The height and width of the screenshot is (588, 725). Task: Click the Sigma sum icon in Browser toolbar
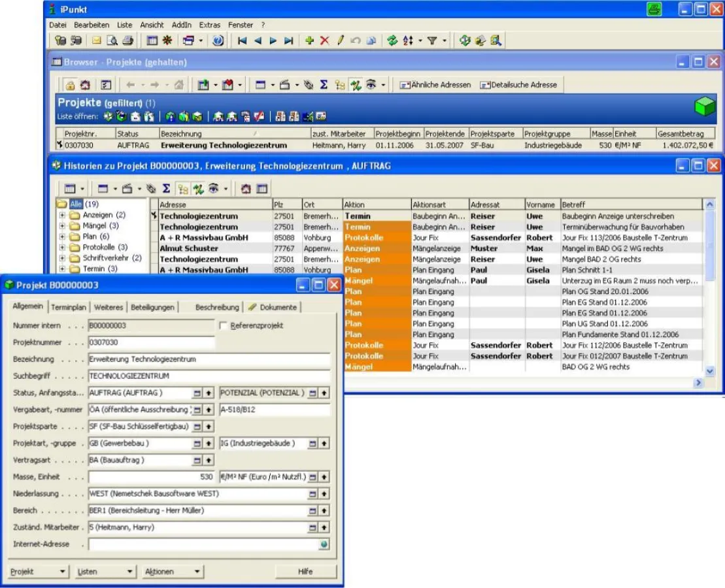click(324, 85)
